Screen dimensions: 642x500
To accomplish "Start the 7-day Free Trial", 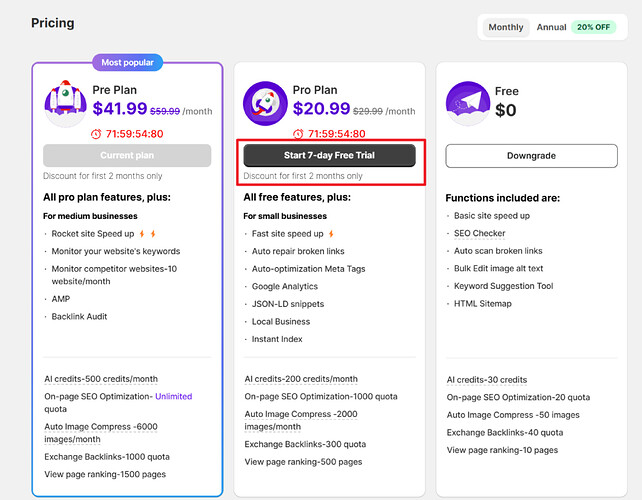I will [329, 155].
